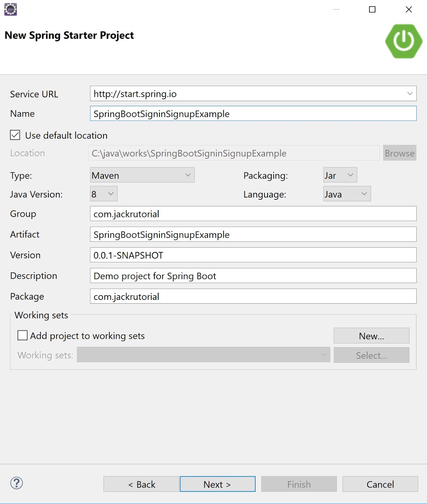The height and width of the screenshot is (504, 427).
Task: Click into the Group input field
Action: (x=253, y=214)
